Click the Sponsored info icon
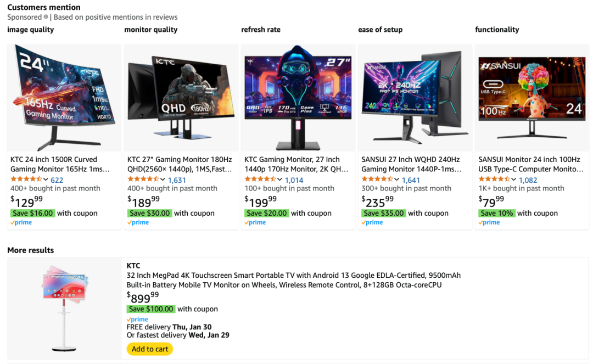593x364 pixels. (x=46, y=17)
